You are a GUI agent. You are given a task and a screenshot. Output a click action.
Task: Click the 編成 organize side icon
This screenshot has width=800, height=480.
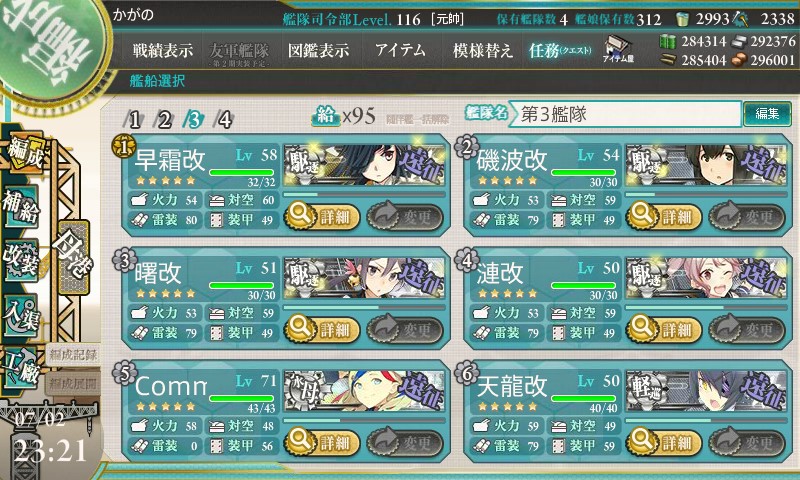24,153
